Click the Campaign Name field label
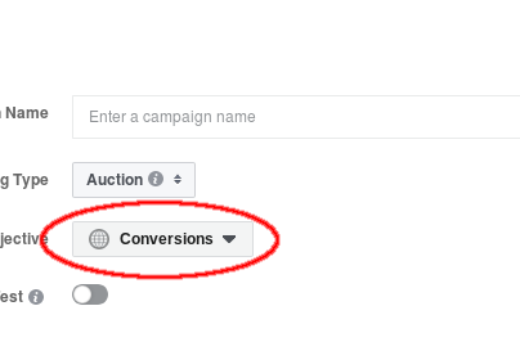 (x=24, y=113)
